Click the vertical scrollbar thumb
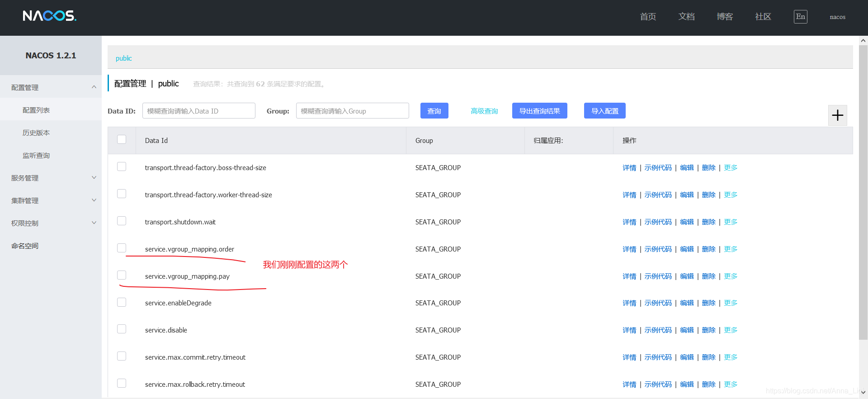Image resolution: width=868 pixels, height=399 pixels. pyautogui.click(x=863, y=192)
